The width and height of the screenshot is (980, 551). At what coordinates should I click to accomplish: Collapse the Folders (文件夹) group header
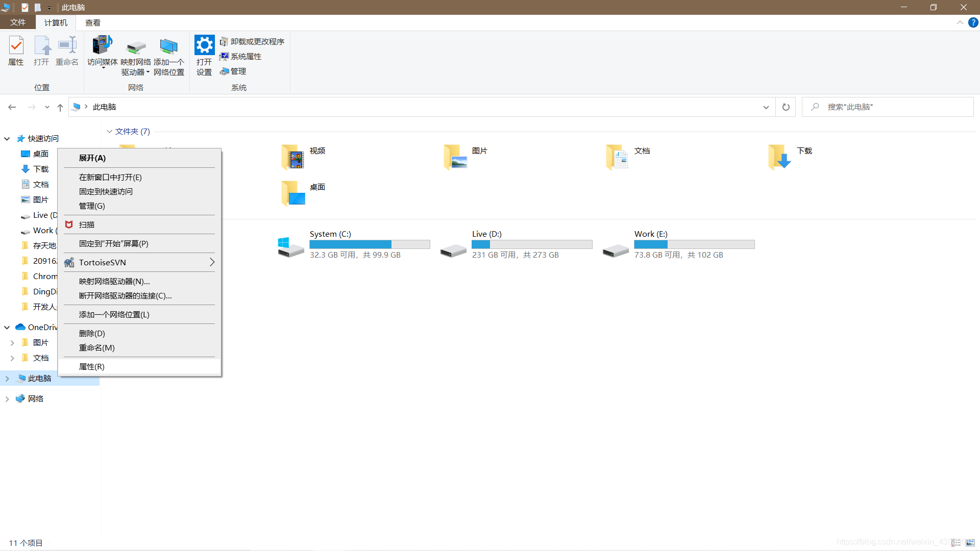click(109, 132)
